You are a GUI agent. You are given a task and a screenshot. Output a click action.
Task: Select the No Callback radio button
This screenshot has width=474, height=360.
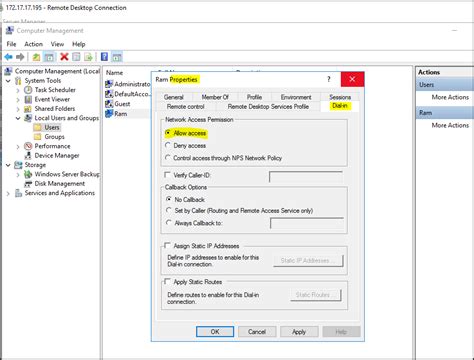[x=169, y=199]
